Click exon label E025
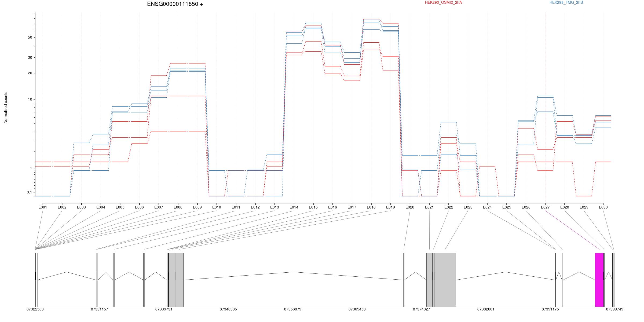 click(507, 207)
